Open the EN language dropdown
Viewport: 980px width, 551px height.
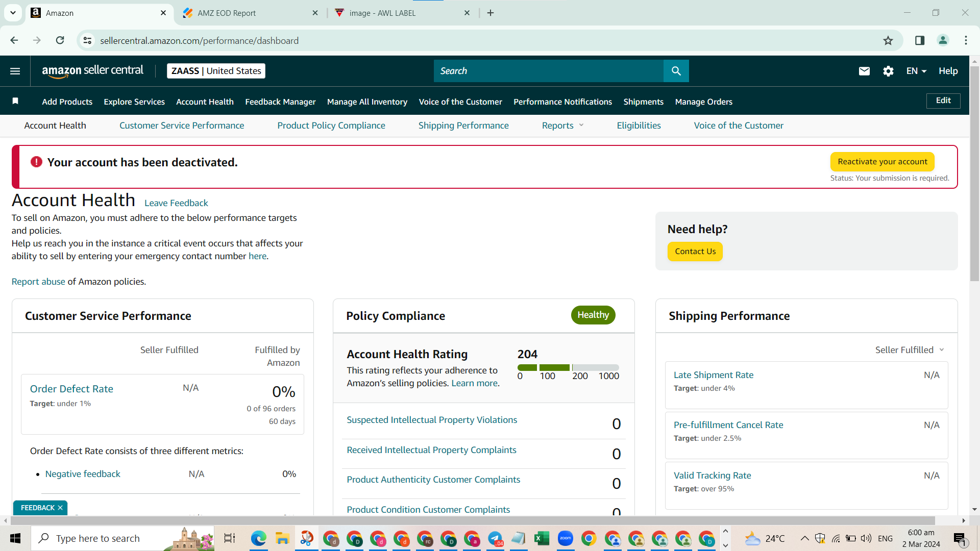(x=916, y=71)
